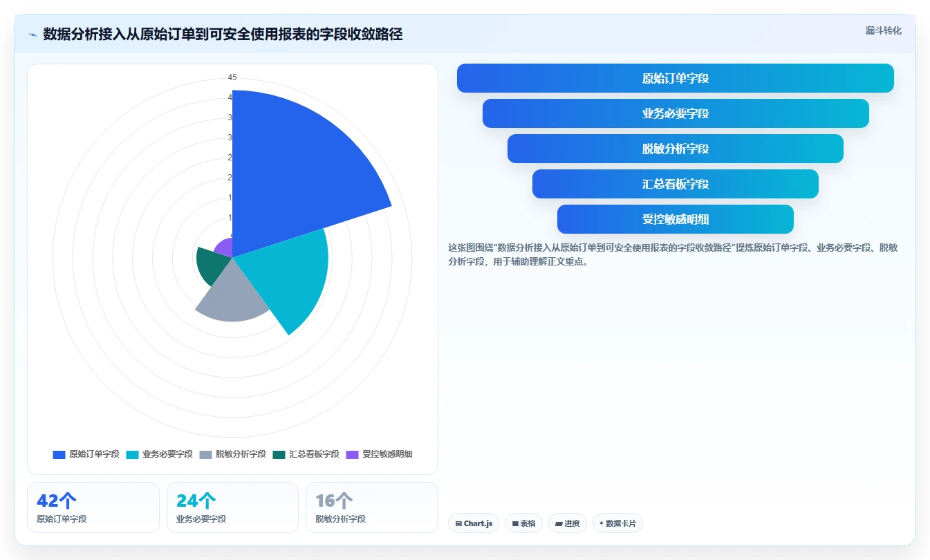Click the chart title 数据分析接入从原始订单 heading
Screen dimensions: 930x560
pos(223,34)
